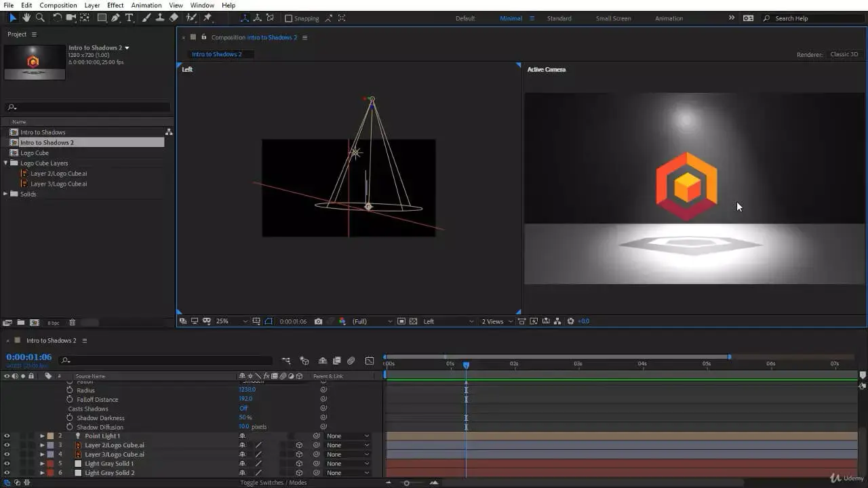
Task: Hide the Light Gray Solid 2 layer
Action: (7, 472)
